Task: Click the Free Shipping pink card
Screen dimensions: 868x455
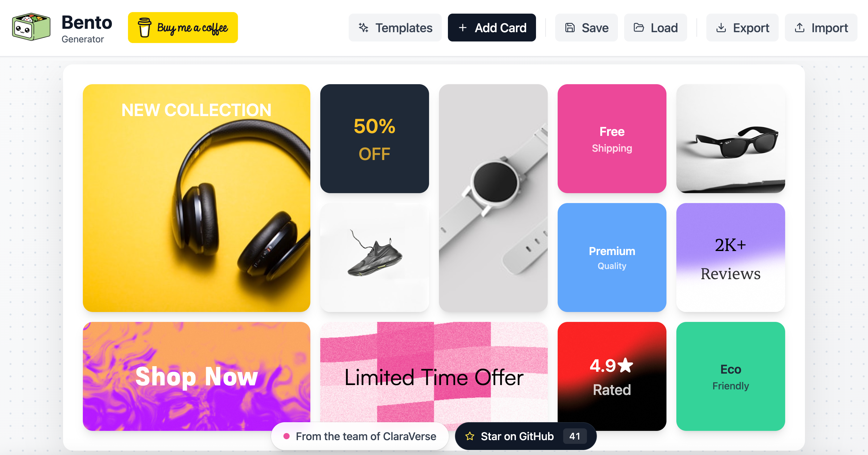Action: point(611,139)
